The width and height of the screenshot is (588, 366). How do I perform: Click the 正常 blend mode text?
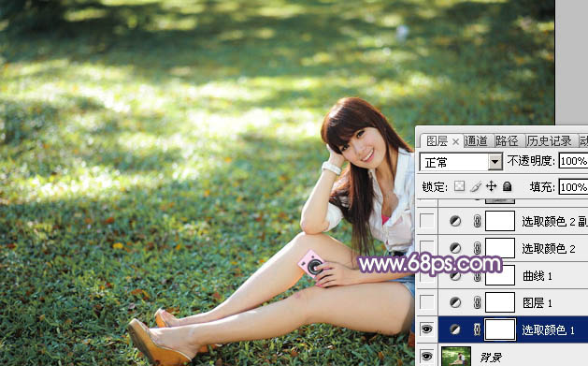pos(437,163)
